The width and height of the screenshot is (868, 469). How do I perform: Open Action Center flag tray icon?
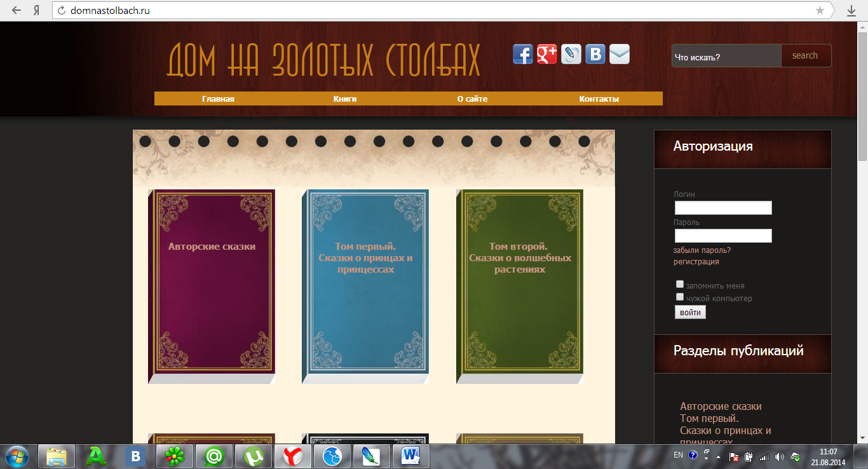pyautogui.click(x=734, y=456)
